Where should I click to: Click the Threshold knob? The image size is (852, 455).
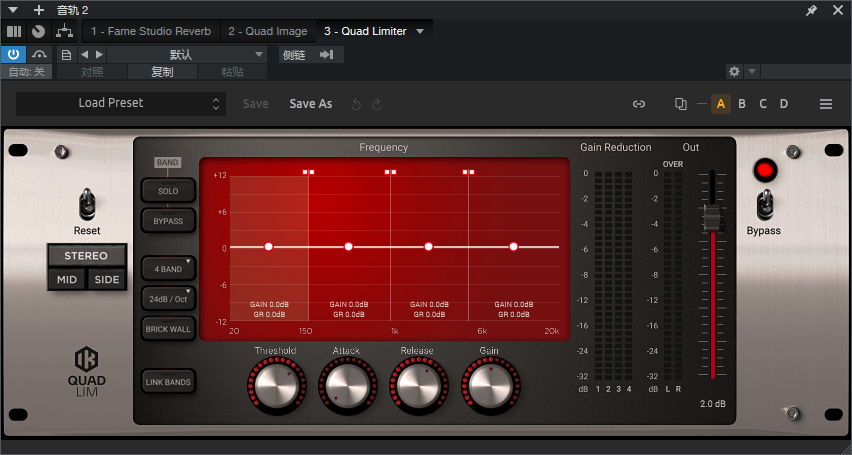point(277,385)
